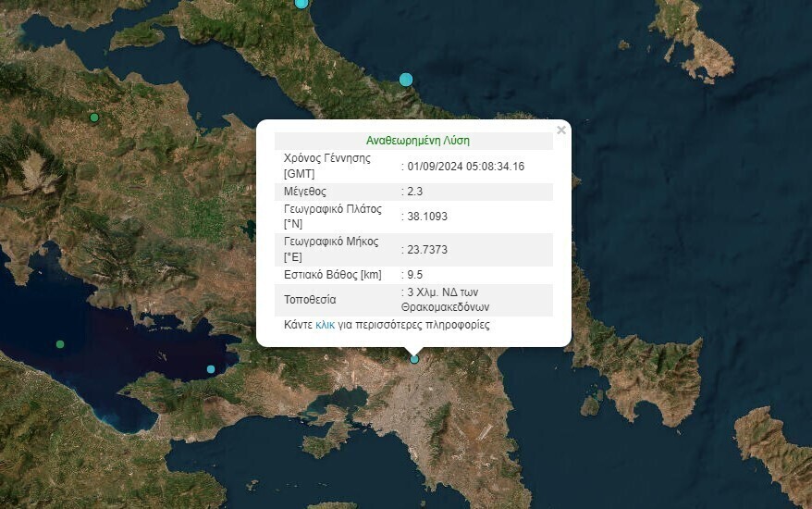Viewport: 812px width, 509px height.
Task: Click the latitude value 38.1093
Action: click(426, 217)
